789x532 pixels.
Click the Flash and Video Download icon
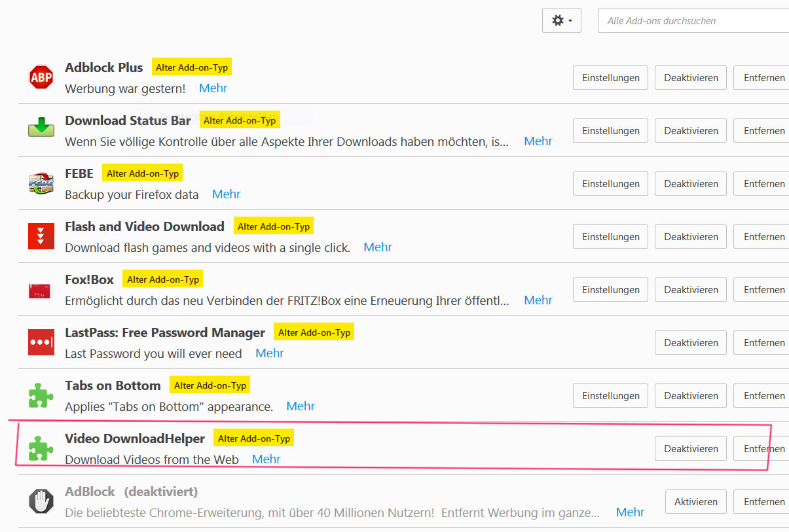(x=41, y=236)
